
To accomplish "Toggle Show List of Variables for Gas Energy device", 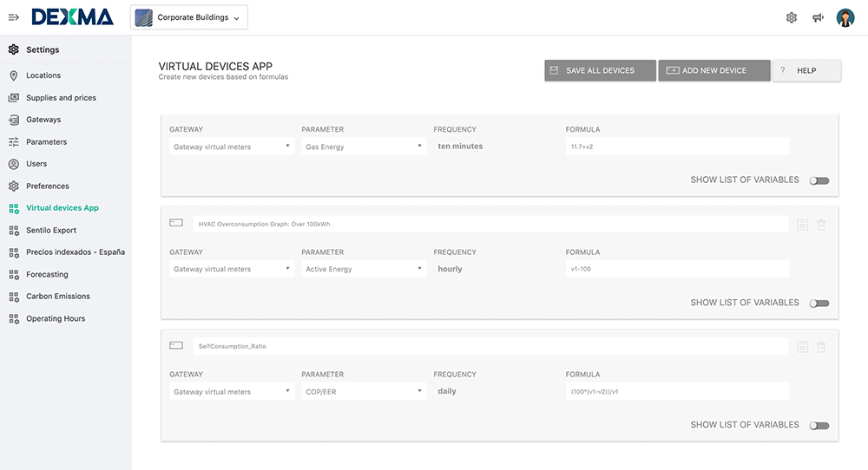I will (x=819, y=181).
